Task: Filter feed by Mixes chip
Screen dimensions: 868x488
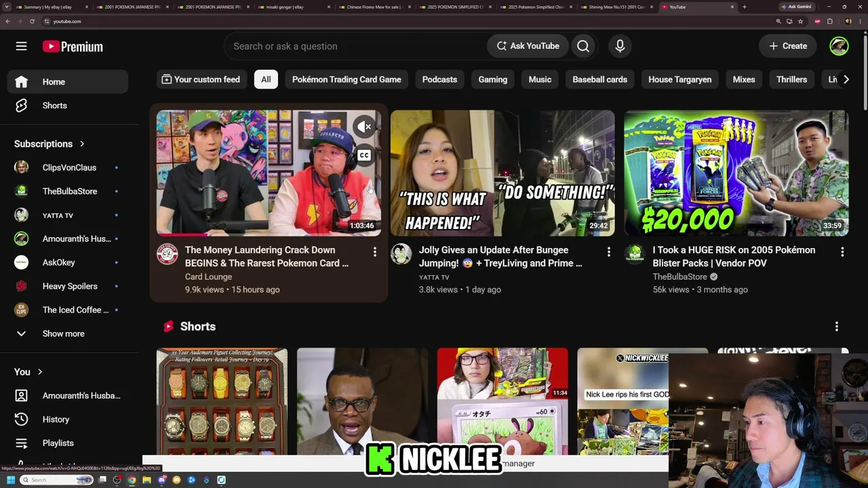Action: [x=744, y=79]
